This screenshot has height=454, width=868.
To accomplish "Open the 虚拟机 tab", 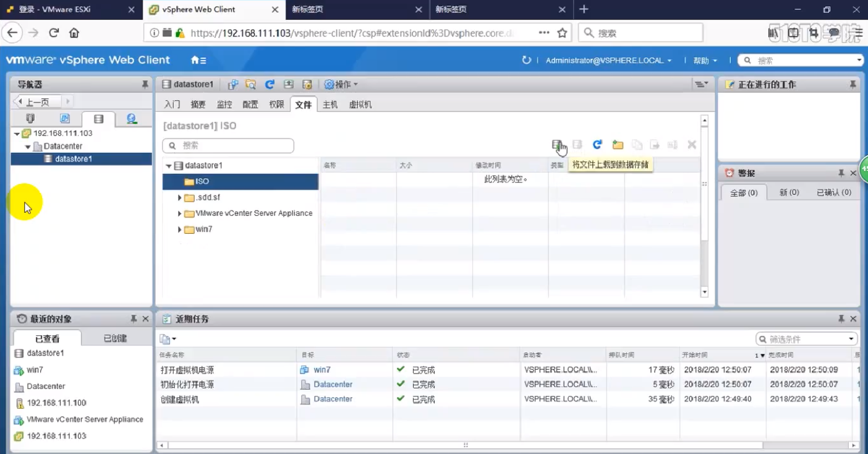I will coord(360,105).
